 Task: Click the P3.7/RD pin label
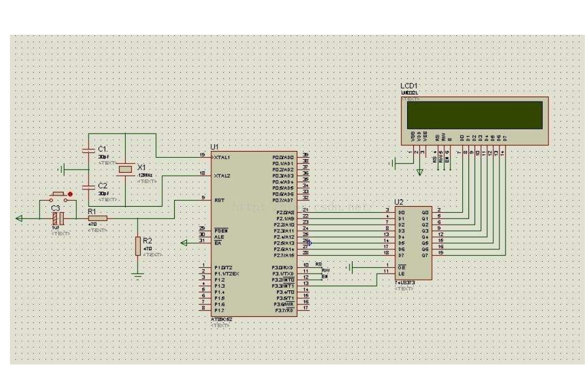tap(284, 311)
